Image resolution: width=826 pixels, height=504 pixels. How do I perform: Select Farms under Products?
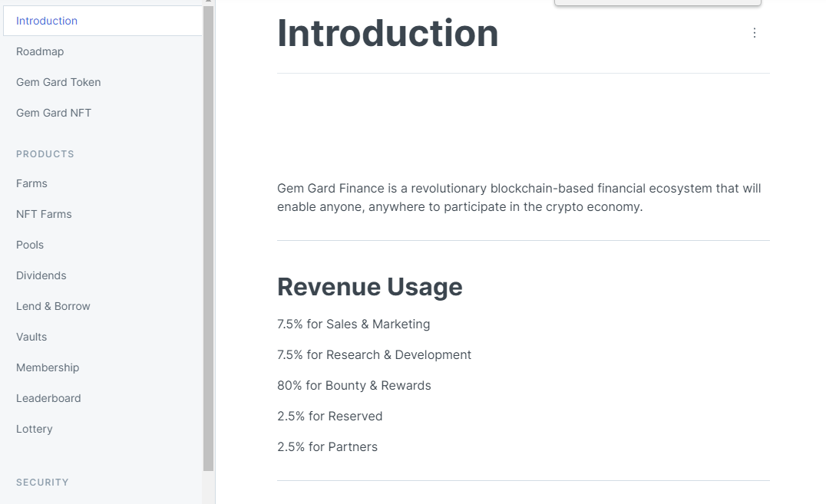31,183
